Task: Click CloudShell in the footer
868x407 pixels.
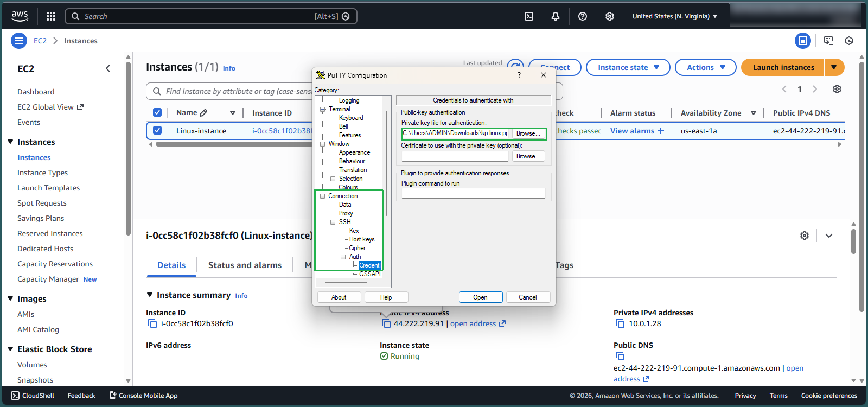Action: [33, 396]
